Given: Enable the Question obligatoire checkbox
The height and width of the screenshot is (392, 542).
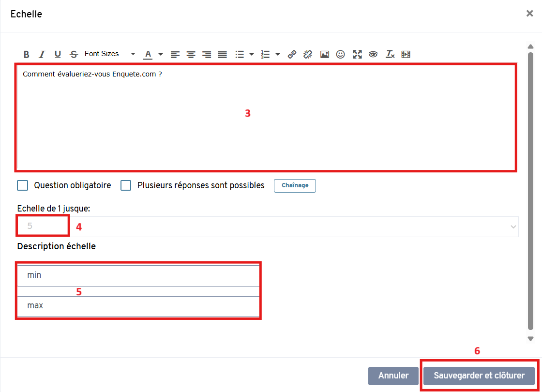Looking at the screenshot, I should (x=22, y=185).
